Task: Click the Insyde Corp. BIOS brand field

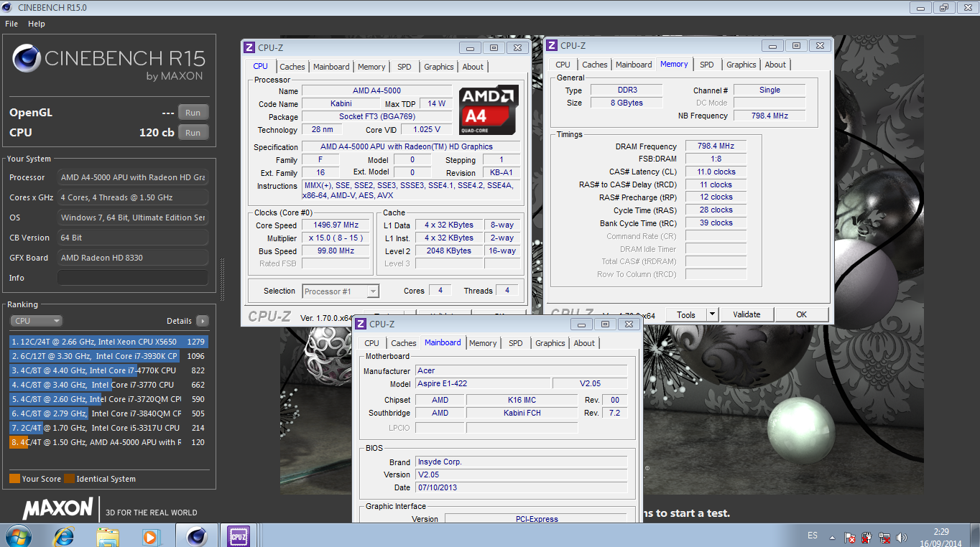Action: pyautogui.click(x=521, y=462)
